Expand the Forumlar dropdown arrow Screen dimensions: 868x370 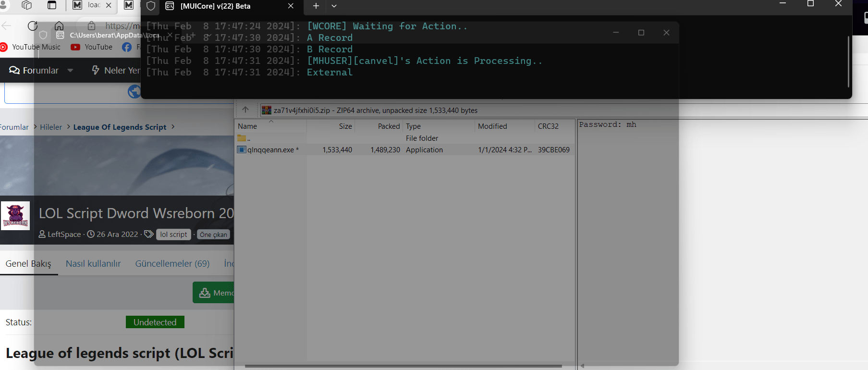tap(71, 71)
